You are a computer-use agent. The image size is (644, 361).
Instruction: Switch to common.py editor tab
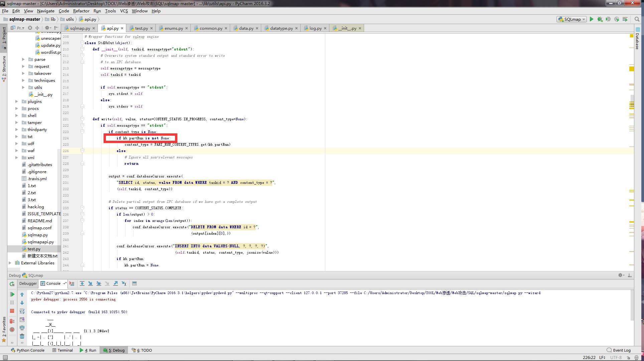pos(211,28)
